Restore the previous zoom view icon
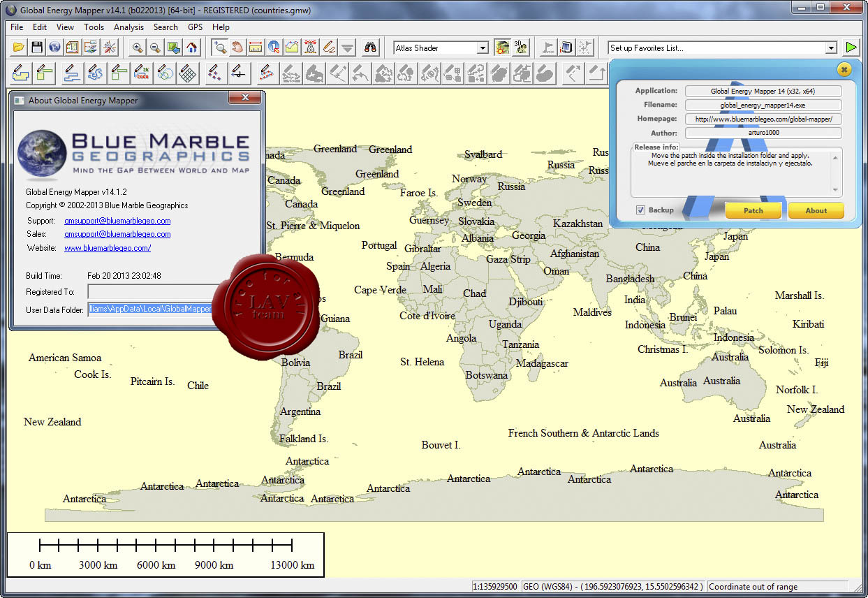The height and width of the screenshot is (598, 868). click(x=173, y=48)
